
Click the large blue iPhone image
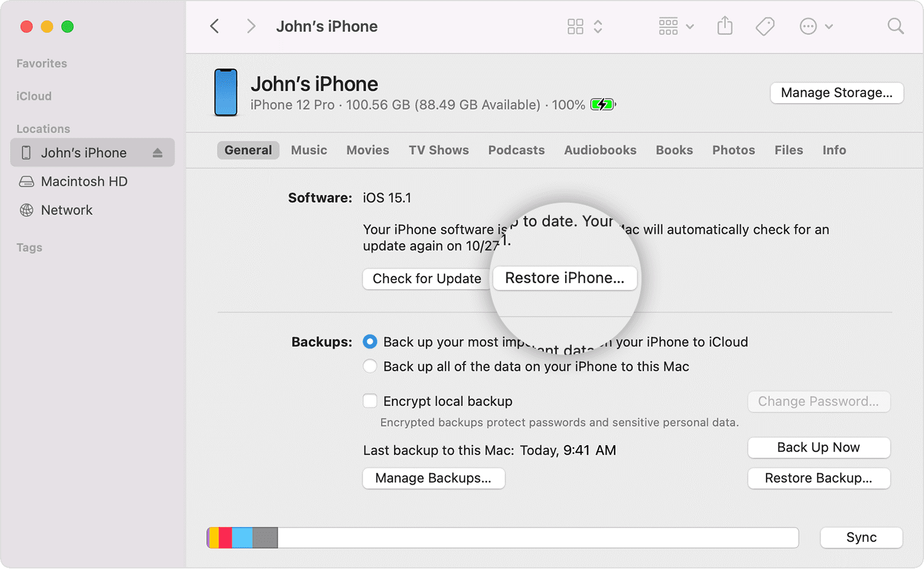coord(226,92)
